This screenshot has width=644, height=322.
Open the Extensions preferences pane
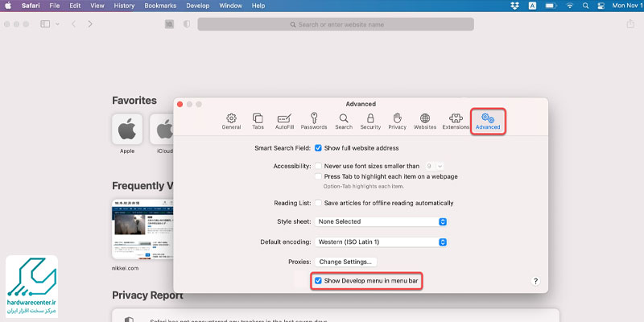tap(456, 122)
